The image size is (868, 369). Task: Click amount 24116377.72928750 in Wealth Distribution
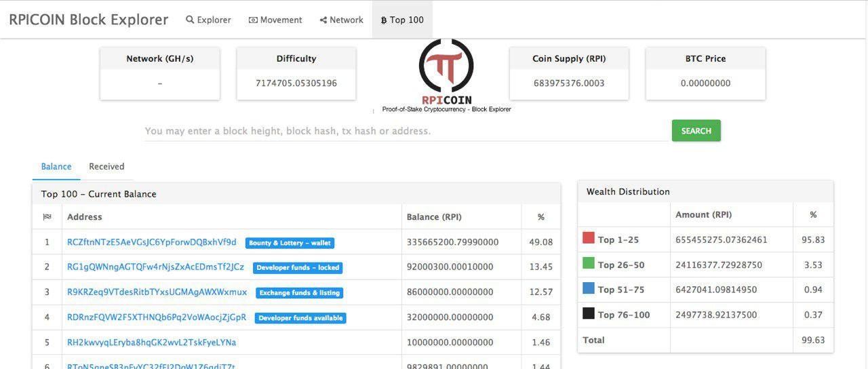click(x=719, y=265)
